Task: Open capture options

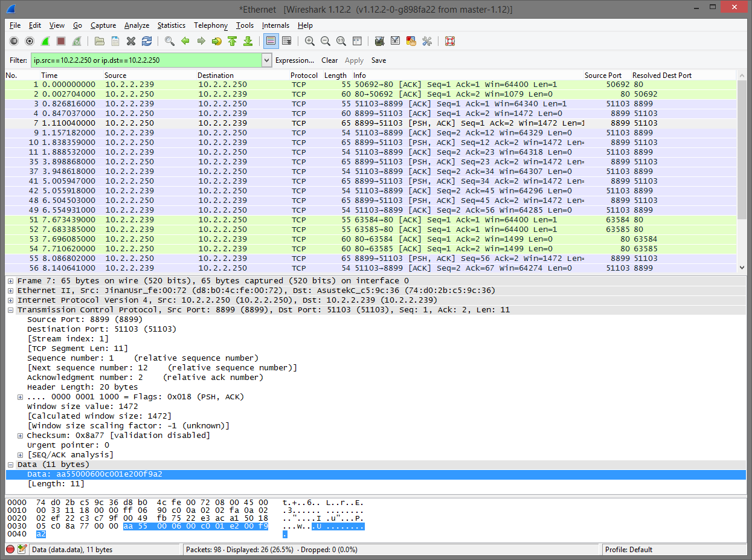Action: tap(30, 40)
